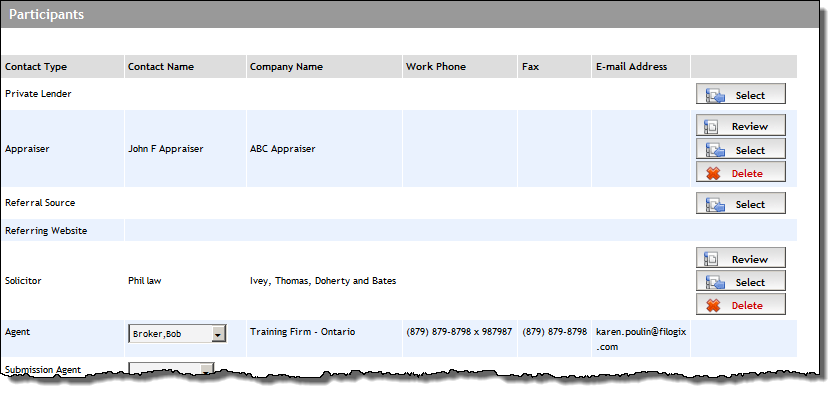Click the Referring Website row

tap(399, 230)
